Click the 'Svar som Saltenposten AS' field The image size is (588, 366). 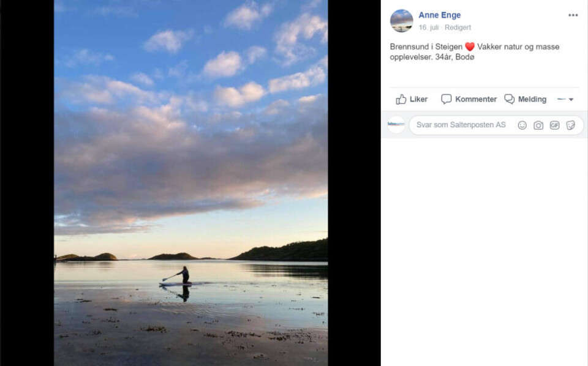[x=461, y=125]
